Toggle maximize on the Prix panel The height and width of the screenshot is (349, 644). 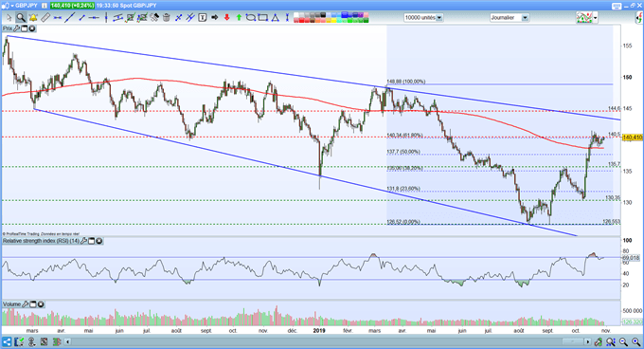[25, 28]
